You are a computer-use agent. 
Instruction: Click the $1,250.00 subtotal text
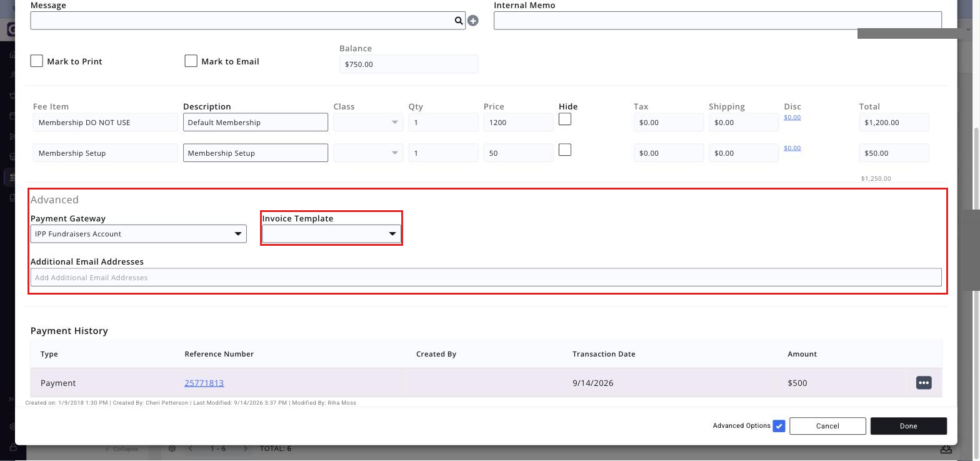(876, 179)
